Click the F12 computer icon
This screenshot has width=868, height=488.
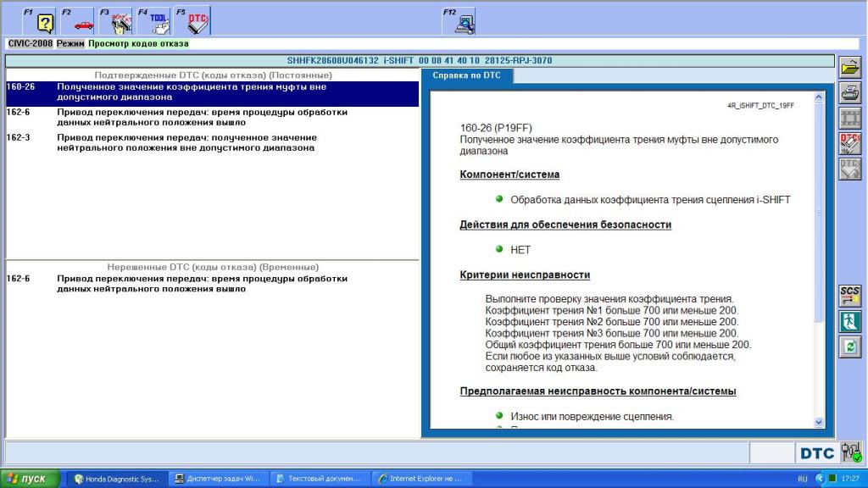pos(459,21)
